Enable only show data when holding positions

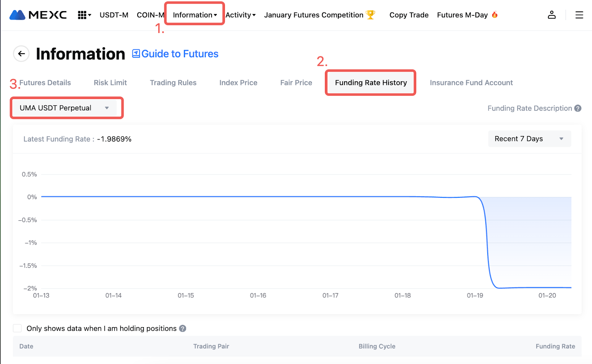[x=17, y=329]
